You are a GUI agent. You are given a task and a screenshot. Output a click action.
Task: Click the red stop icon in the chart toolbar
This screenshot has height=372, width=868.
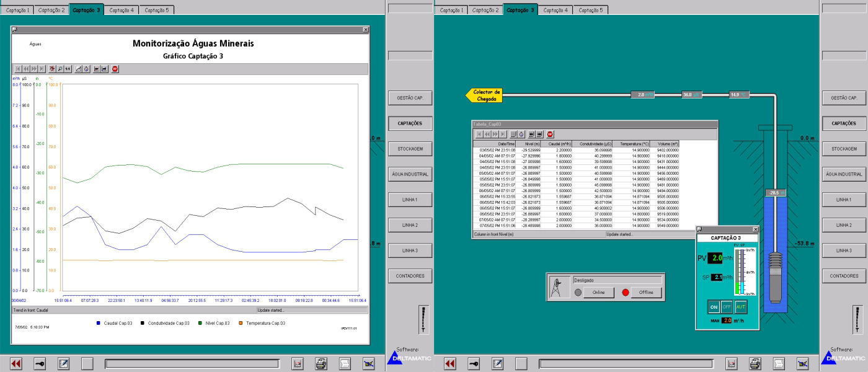(x=115, y=69)
